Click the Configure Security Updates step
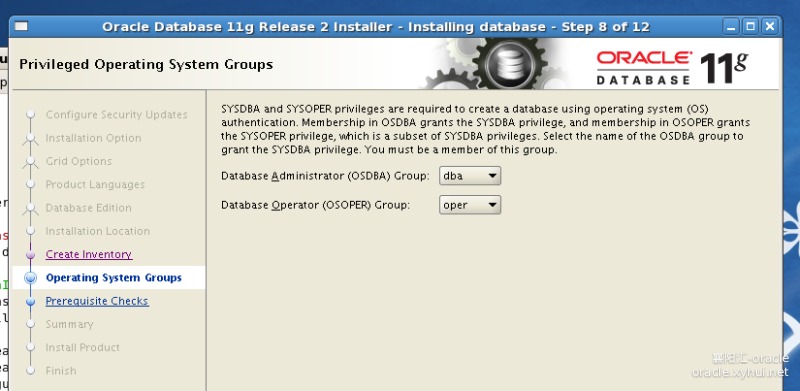 tap(116, 115)
